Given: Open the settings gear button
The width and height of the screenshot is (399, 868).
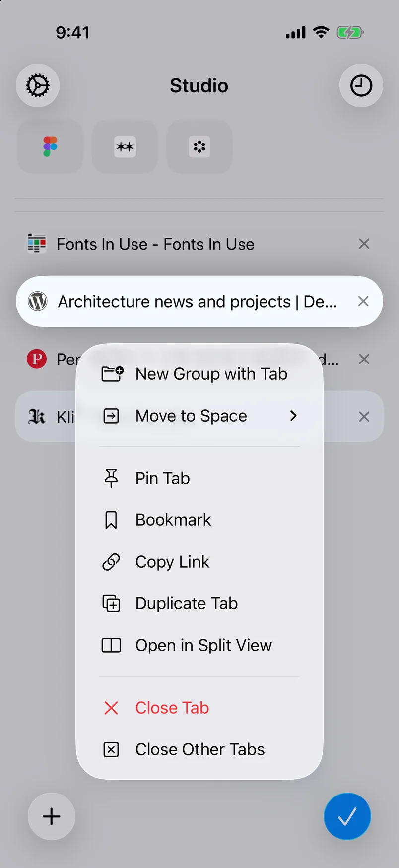Looking at the screenshot, I should click(38, 85).
